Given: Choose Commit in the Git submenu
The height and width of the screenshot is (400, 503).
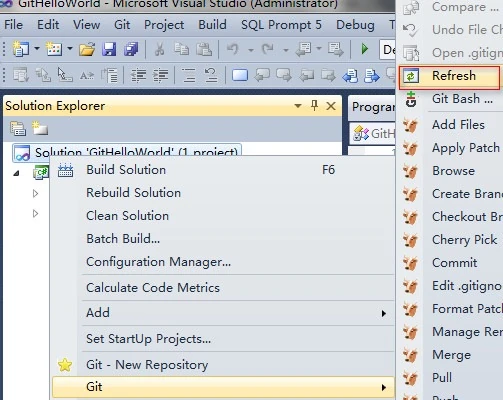Looking at the screenshot, I should [x=454, y=263].
